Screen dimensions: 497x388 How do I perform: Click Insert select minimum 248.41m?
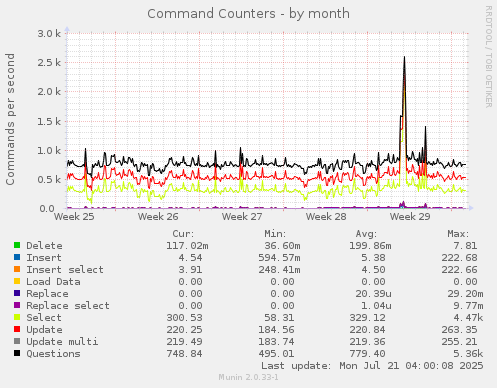[279, 270]
